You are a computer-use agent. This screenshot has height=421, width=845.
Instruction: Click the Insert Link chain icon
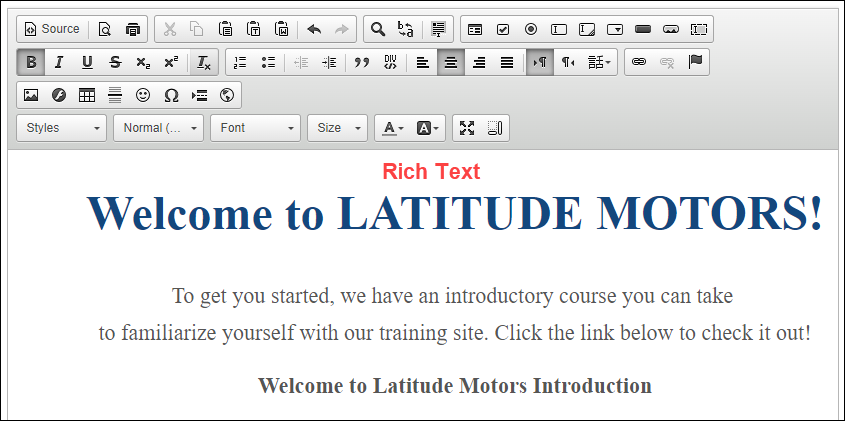click(639, 62)
